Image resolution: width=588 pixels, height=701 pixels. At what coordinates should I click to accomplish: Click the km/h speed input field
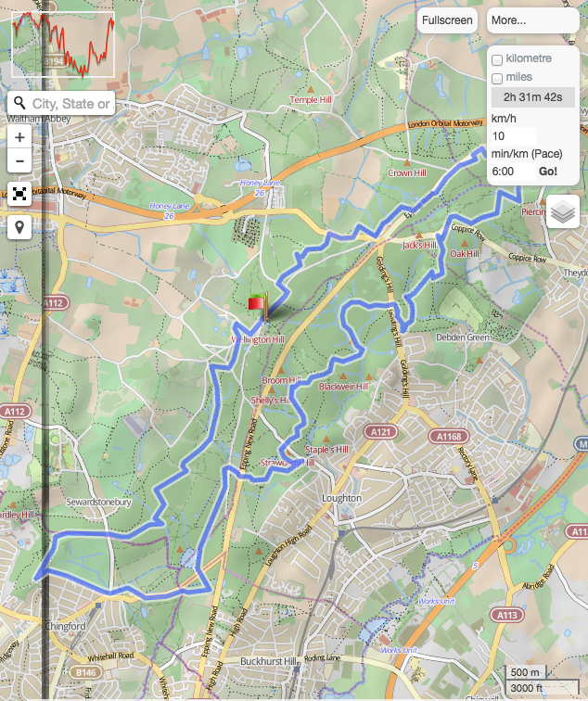point(513,136)
